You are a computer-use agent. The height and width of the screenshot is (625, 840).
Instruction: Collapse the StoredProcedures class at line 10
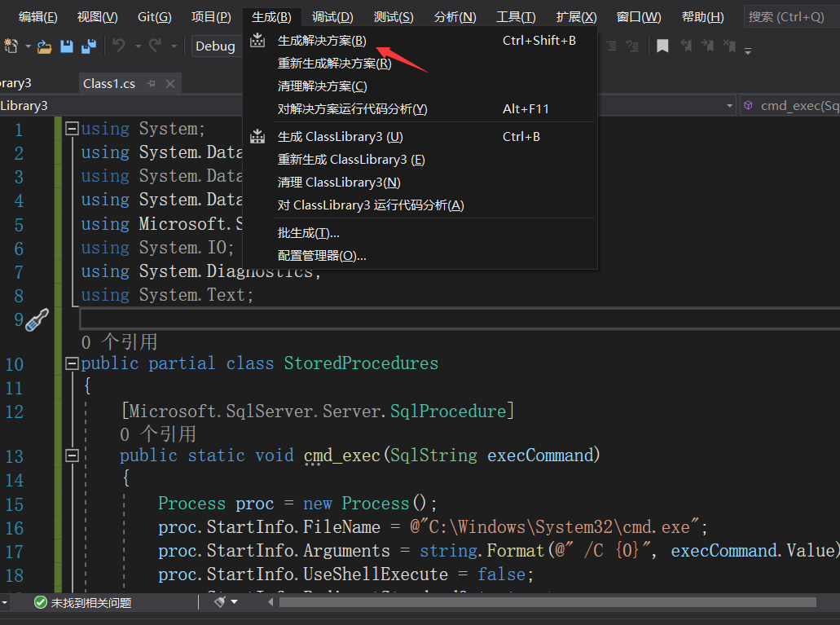click(x=72, y=364)
